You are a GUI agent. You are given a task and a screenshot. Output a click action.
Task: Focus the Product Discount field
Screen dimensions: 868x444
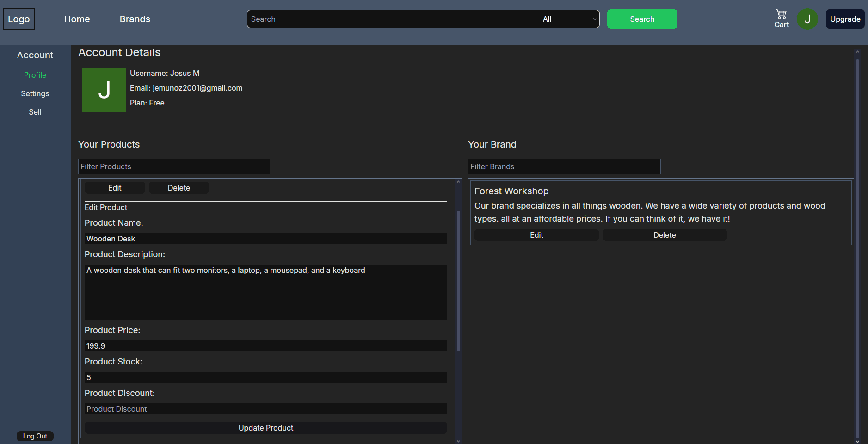click(x=265, y=409)
